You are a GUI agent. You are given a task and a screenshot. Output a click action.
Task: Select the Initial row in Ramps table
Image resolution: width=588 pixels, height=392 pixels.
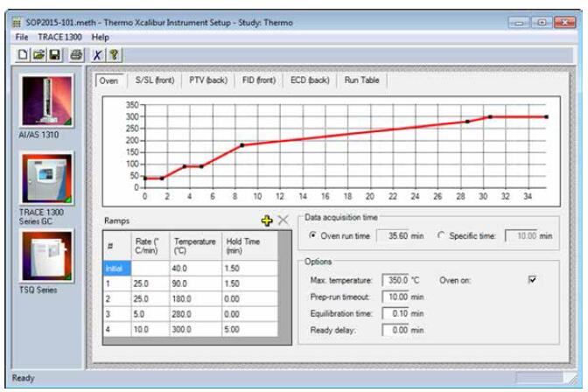click(x=114, y=268)
